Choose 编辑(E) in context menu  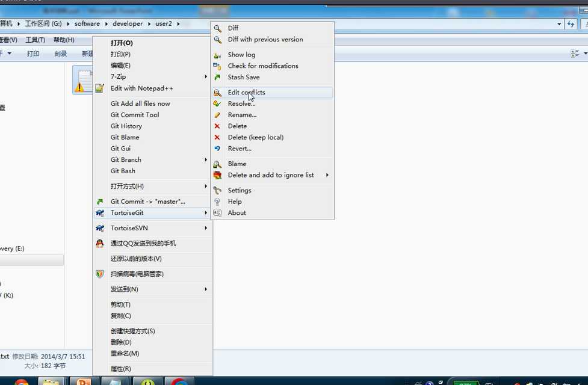120,66
